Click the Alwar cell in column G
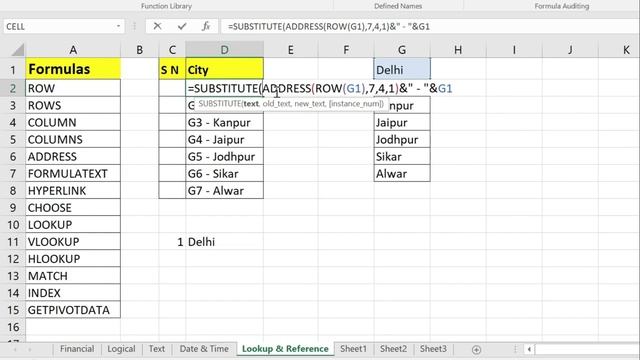Viewport: 640px width, 360px height. [402, 173]
